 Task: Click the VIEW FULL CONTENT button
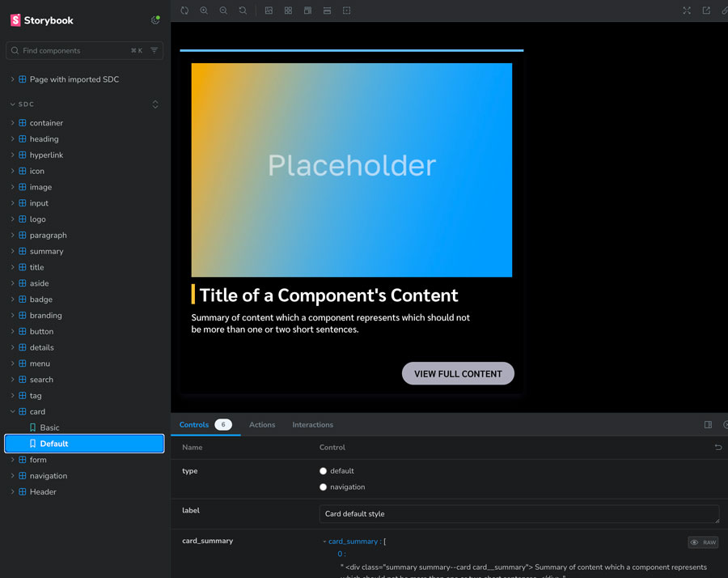458,373
